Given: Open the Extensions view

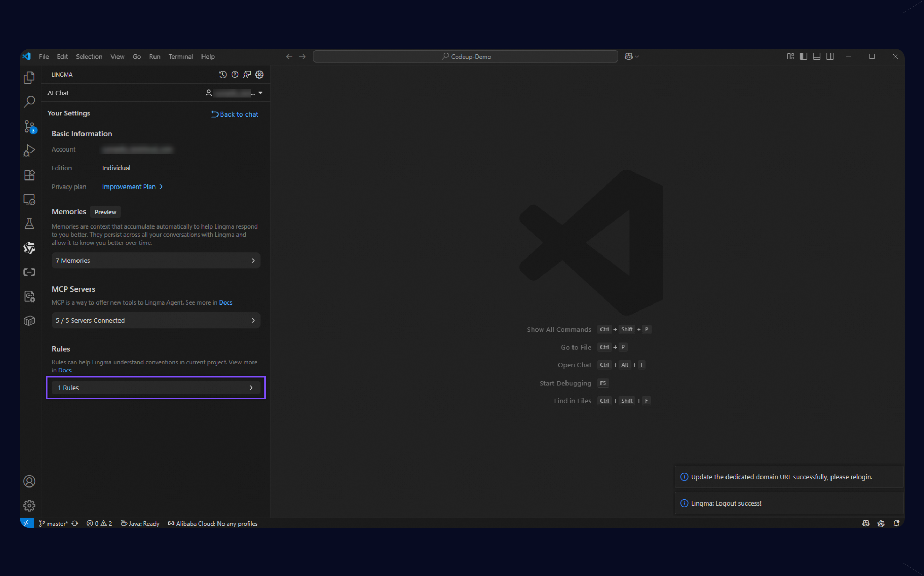Looking at the screenshot, I should pyautogui.click(x=29, y=175).
